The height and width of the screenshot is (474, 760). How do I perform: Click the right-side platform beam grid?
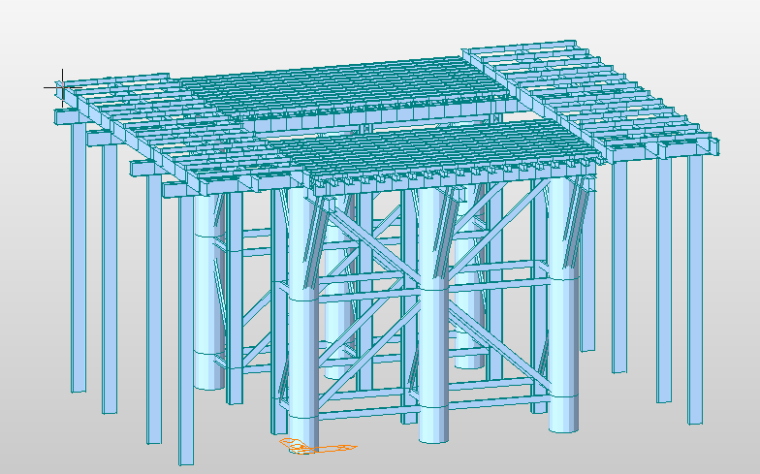pos(600,100)
